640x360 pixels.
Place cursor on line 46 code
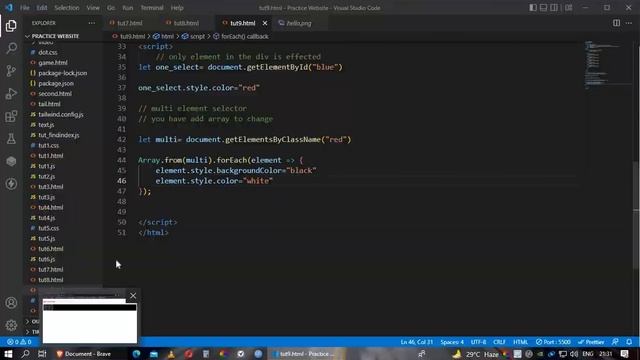pyautogui.click(x=214, y=181)
